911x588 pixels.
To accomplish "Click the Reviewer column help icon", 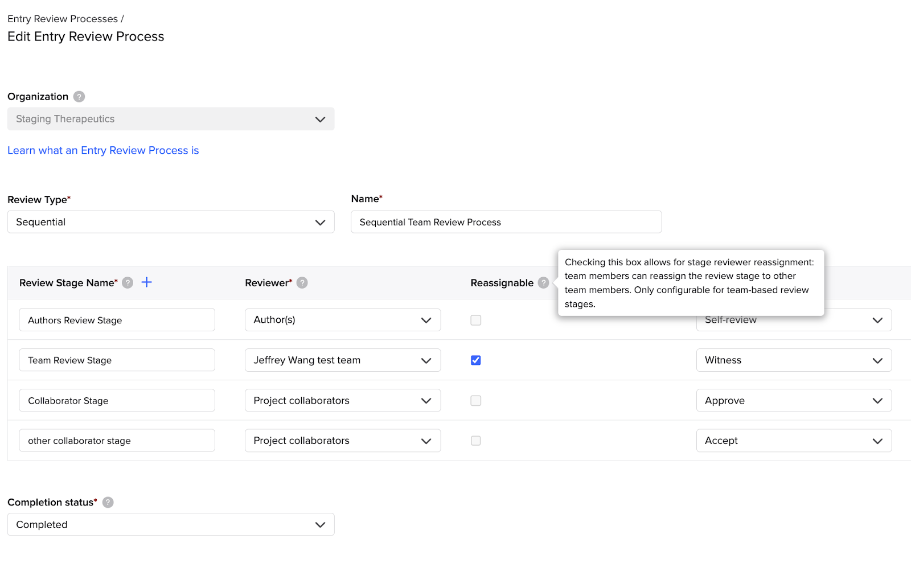I will pos(302,283).
